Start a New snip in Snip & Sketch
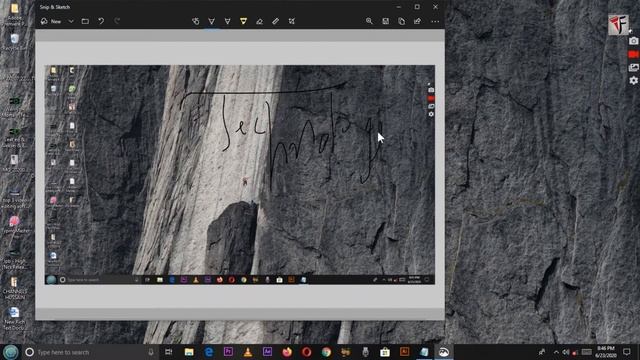 pyautogui.click(x=51, y=21)
